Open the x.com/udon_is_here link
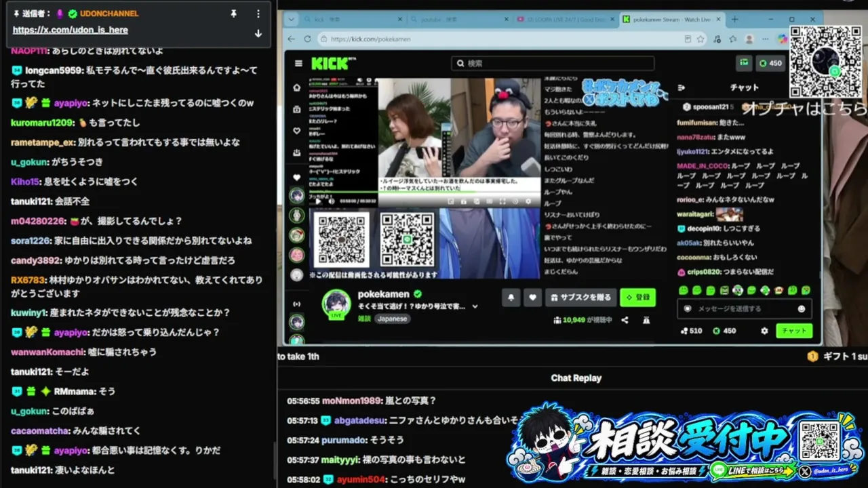This screenshot has width=868, height=488. tap(71, 30)
